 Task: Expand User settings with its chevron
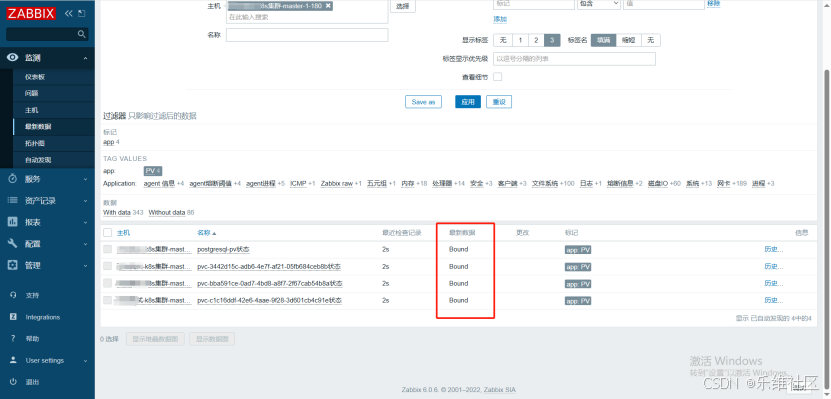pyautogui.click(x=85, y=360)
